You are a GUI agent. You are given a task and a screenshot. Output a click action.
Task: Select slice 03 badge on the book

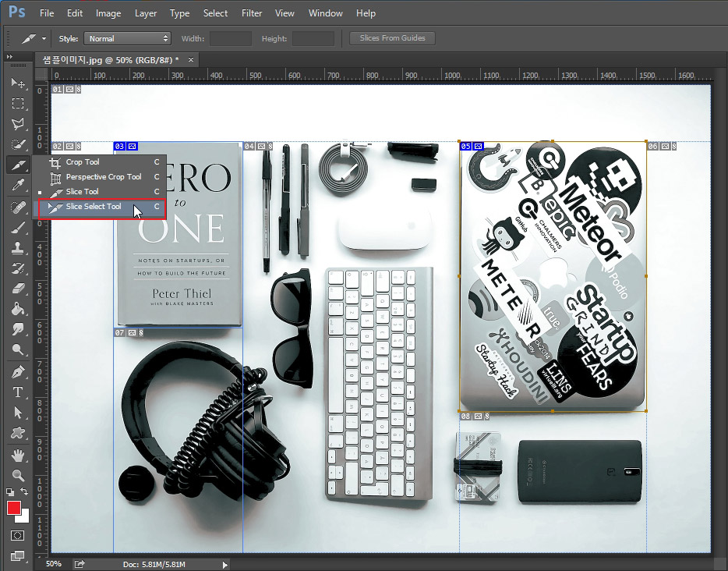(125, 147)
